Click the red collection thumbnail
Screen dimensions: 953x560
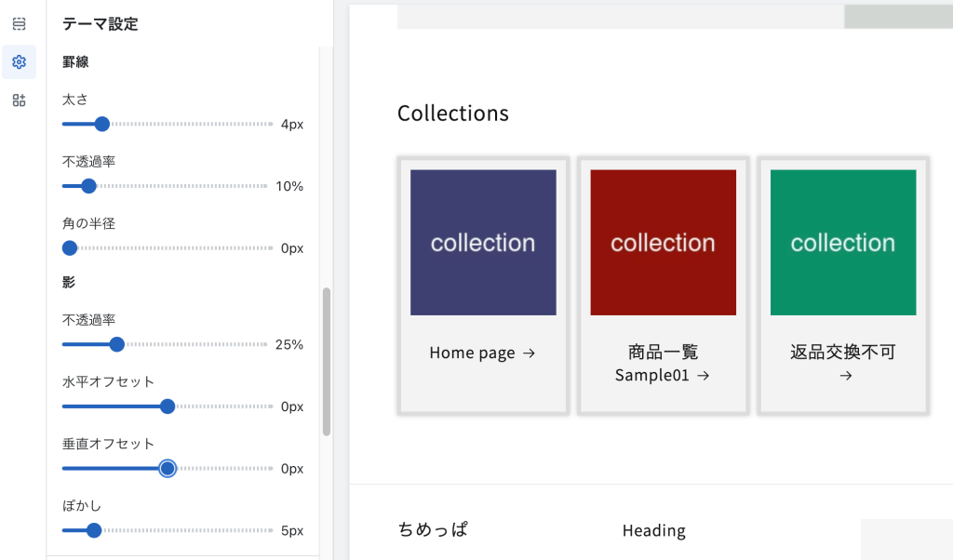pyautogui.click(x=663, y=242)
